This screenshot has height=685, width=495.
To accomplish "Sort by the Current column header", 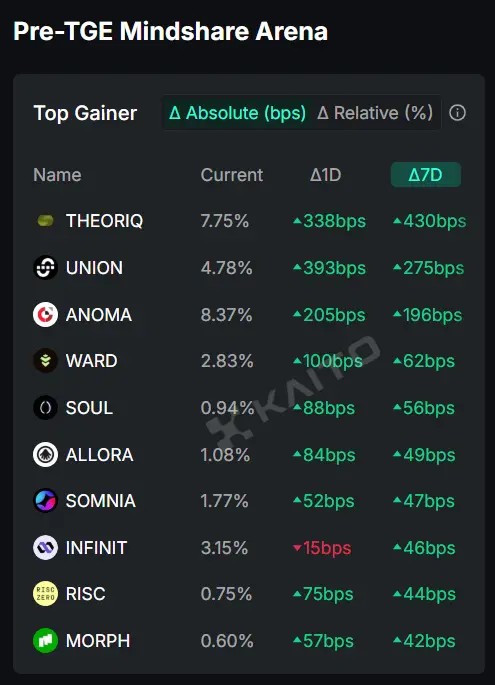I will click(232, 175).
